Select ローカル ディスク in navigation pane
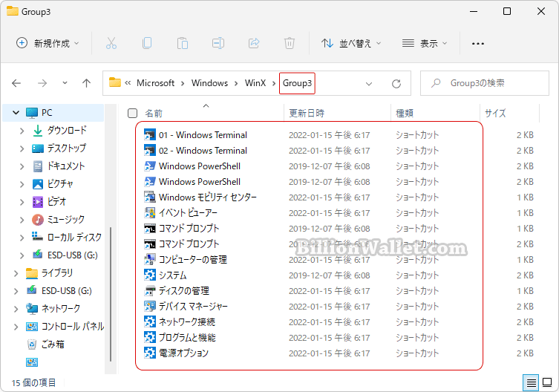Screen dimensions: 559x392 click(x=74, y=237)
